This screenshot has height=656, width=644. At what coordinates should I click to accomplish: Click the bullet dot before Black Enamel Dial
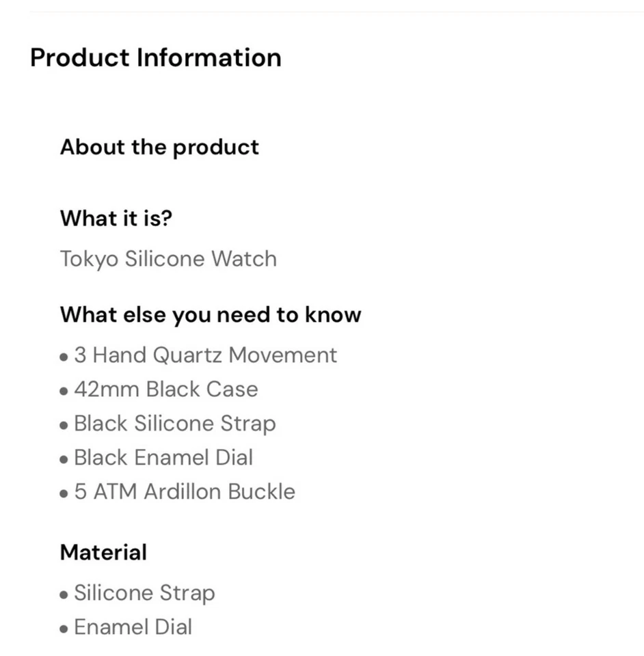coord(64,459)
